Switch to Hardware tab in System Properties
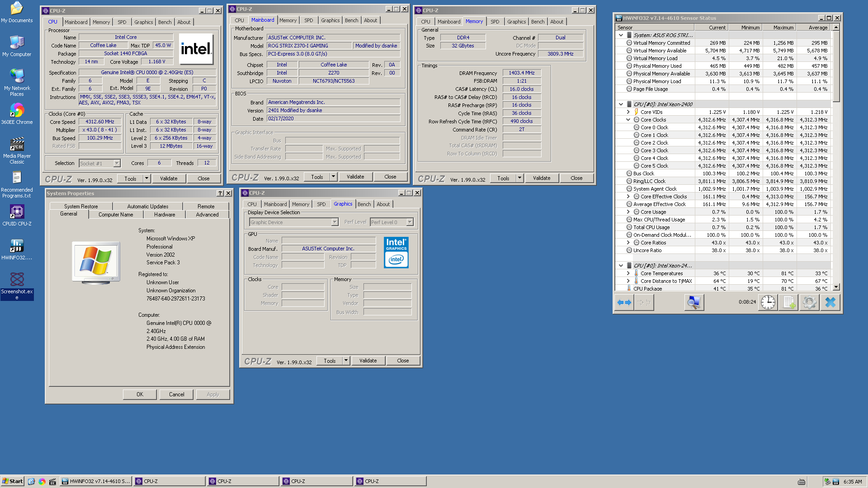This screenshot has width=868, height=488. (165, 215)
